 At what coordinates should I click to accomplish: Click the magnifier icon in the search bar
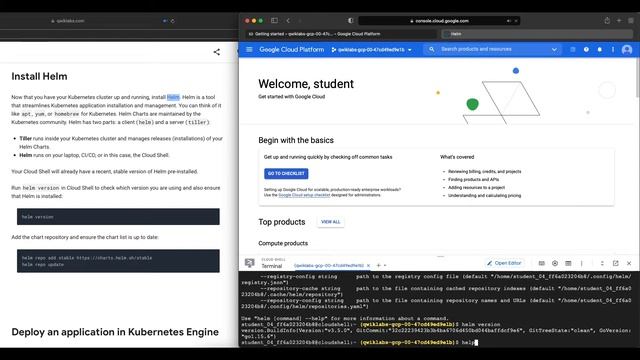(431, 49)
